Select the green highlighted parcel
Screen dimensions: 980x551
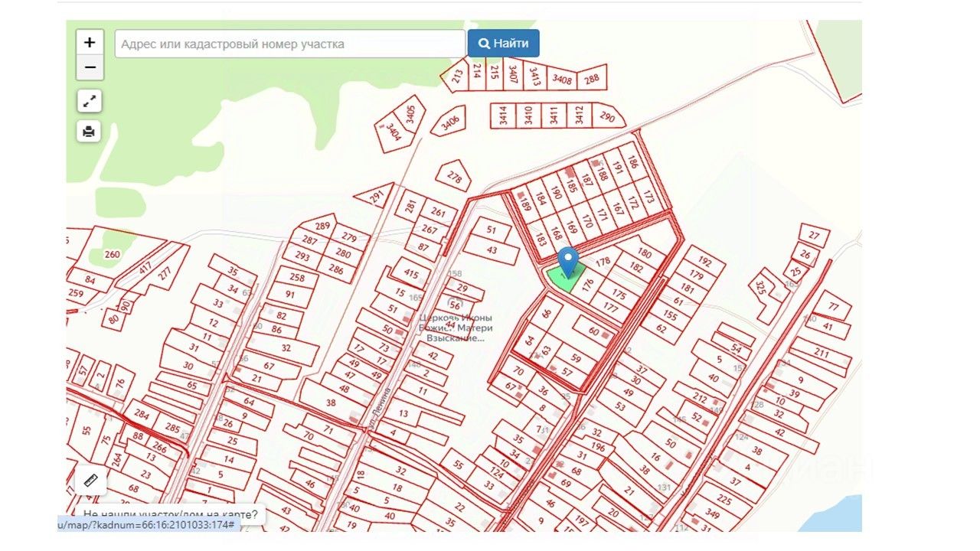(x=565, y=278)
